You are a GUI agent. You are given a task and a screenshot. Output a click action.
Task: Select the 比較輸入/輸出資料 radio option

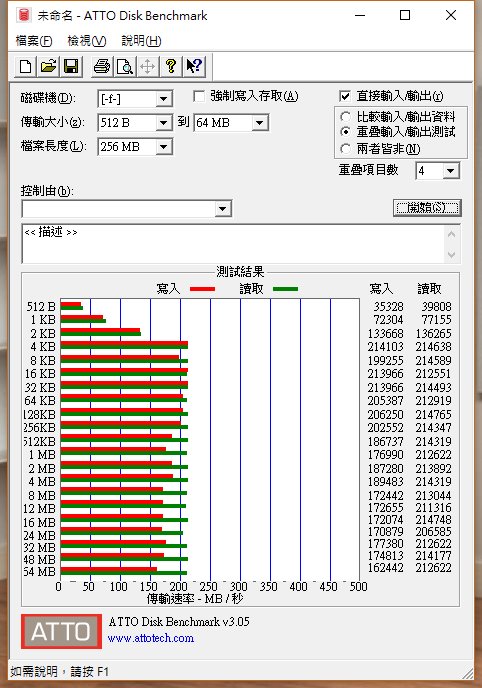tap(346, 117)
